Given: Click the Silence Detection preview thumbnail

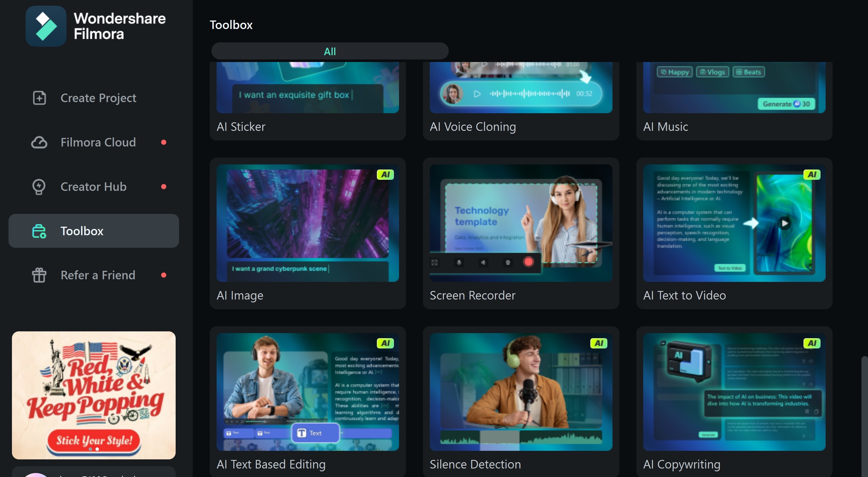Looking at the screenshot, I should [x=521, y=392].
